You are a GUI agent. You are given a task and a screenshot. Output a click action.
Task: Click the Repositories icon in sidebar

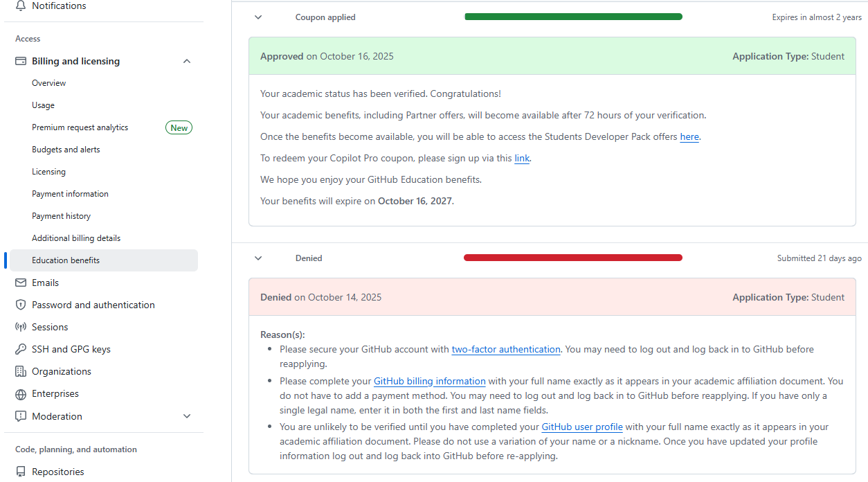(x=21, y=472)
